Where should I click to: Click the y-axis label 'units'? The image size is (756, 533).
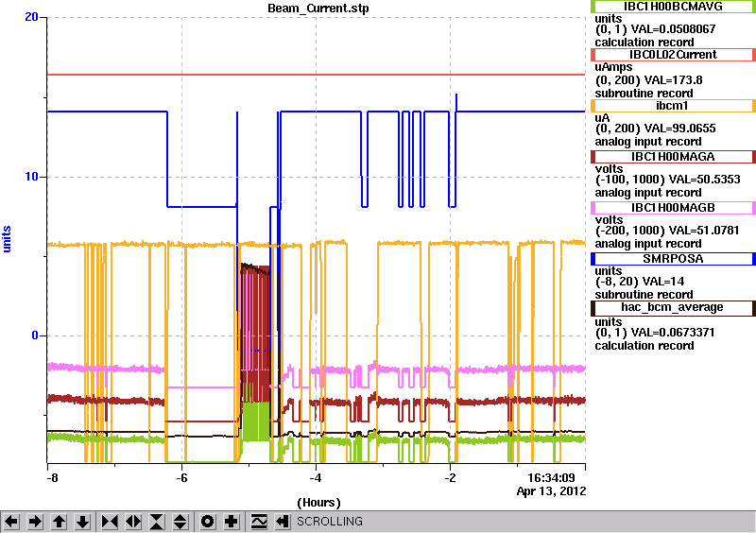(x=7, y=239)
